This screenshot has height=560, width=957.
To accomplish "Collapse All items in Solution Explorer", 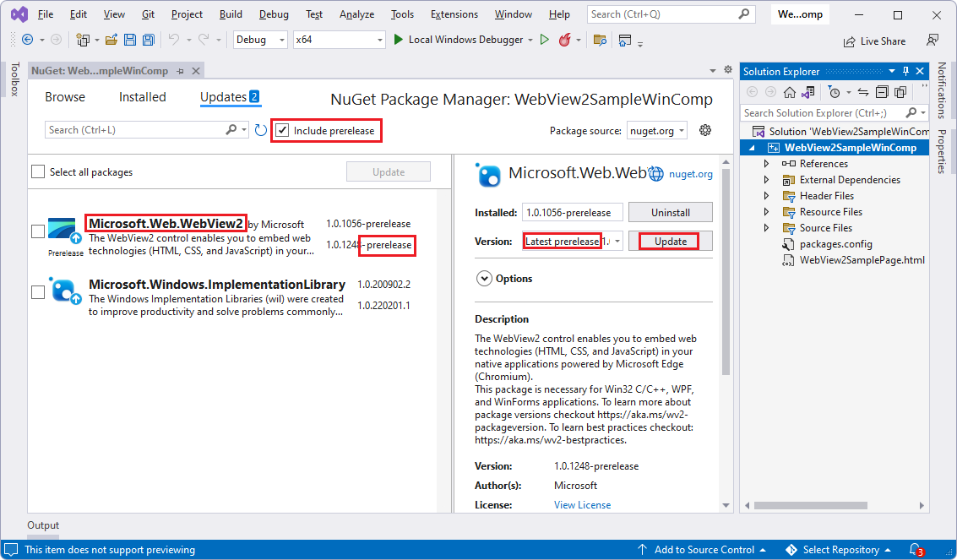I will tap(882, 92).
